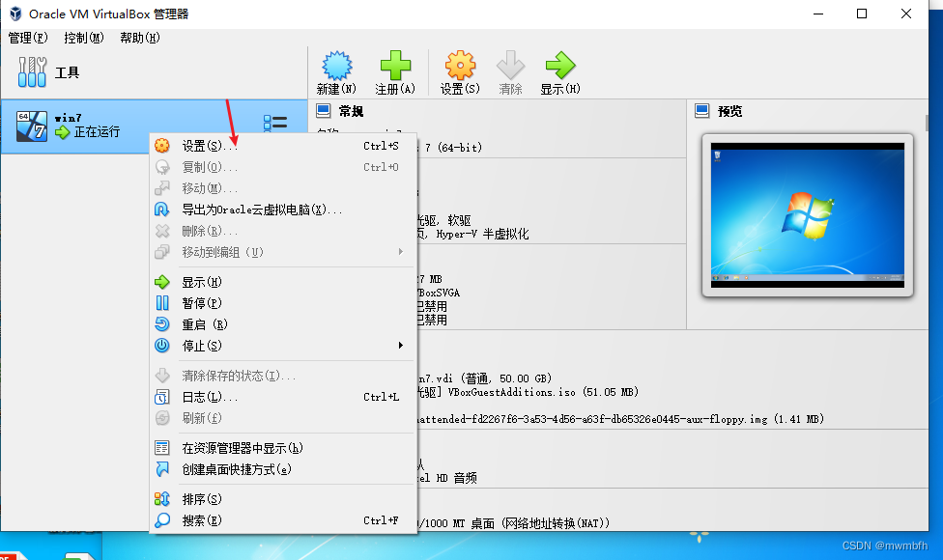Click the 正在运行 status text

pos(97,131)
